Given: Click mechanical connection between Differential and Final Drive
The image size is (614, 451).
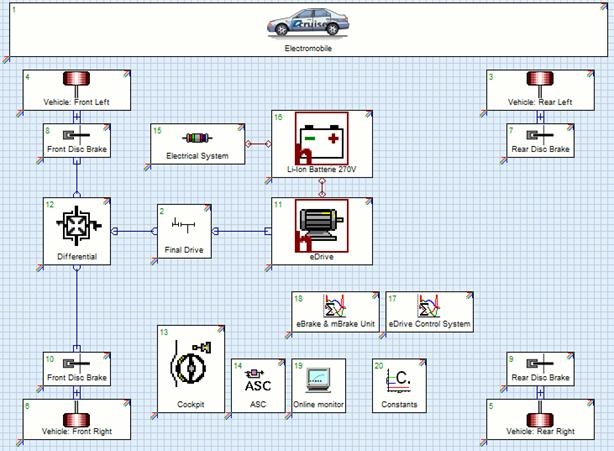Looking at the screenshot, I should coord(134,231).
